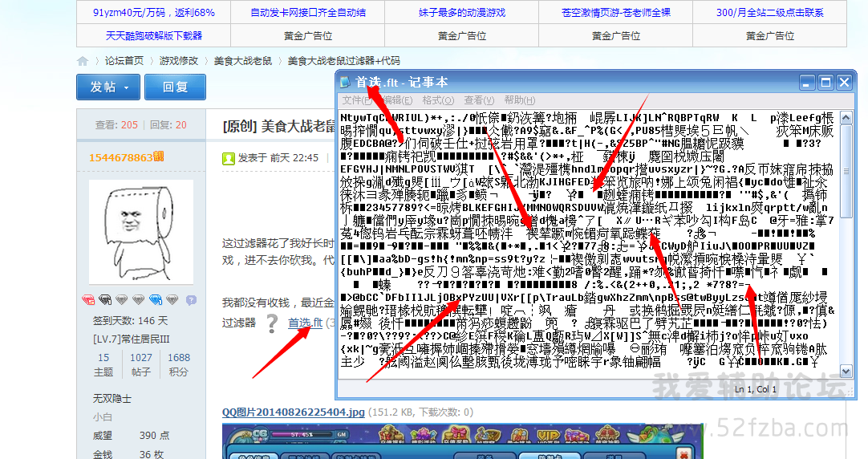This screenshot has width=868, height=459.
Task: Open the 帮助(H) menu in Notepad
Action: [x=519, y=100]
